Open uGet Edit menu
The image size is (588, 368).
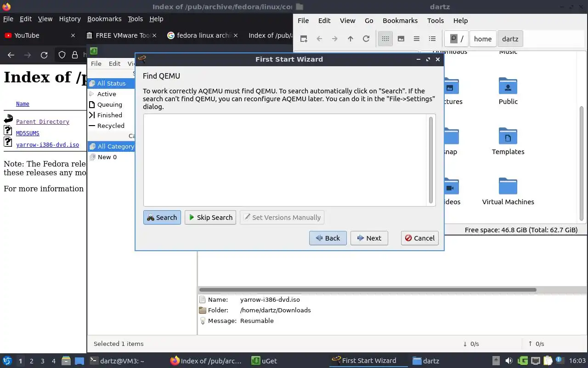pos(114,64)
